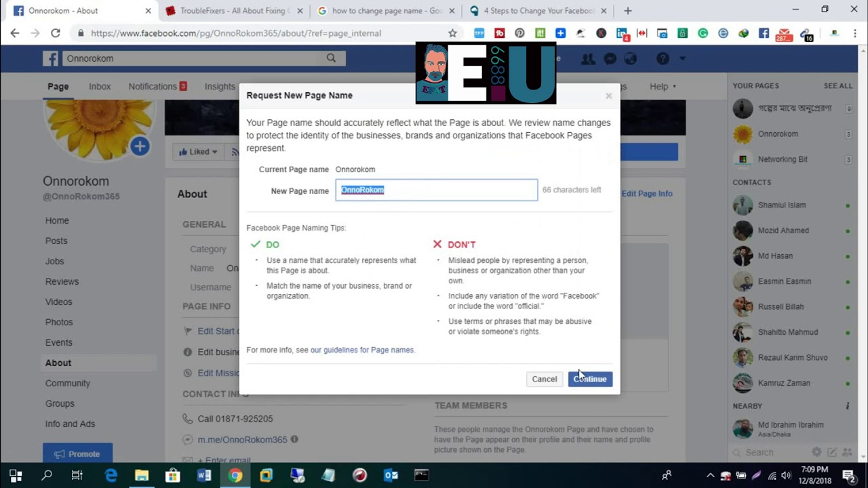Open Photos in the left page menu
This screenshot has width=868, height=488.
(x=59, y=322)
